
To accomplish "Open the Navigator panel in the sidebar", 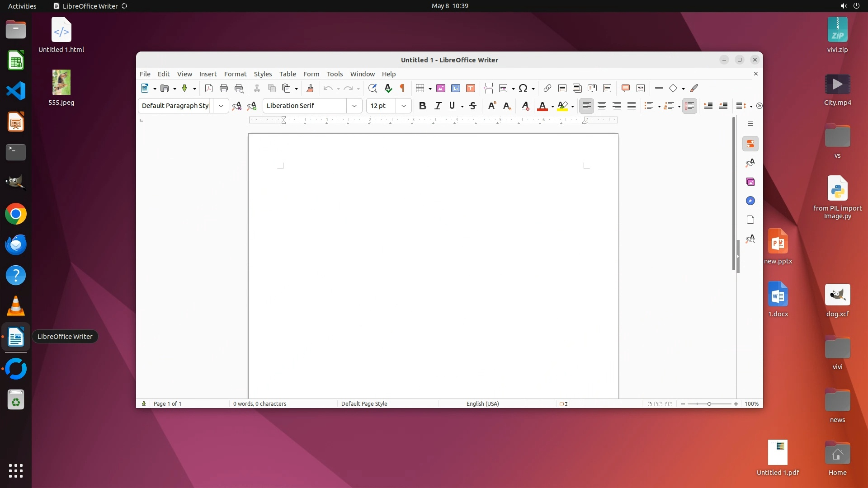I will coord(750,201).
